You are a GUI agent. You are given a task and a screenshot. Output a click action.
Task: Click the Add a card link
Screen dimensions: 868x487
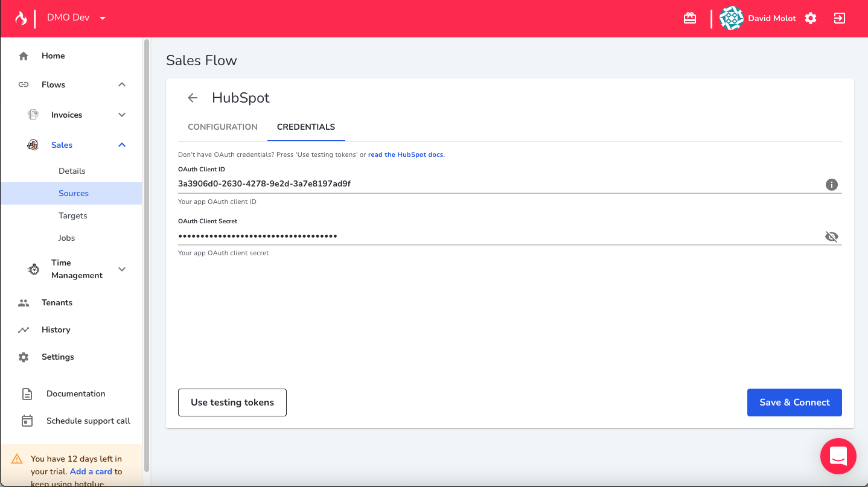point(91,471)
